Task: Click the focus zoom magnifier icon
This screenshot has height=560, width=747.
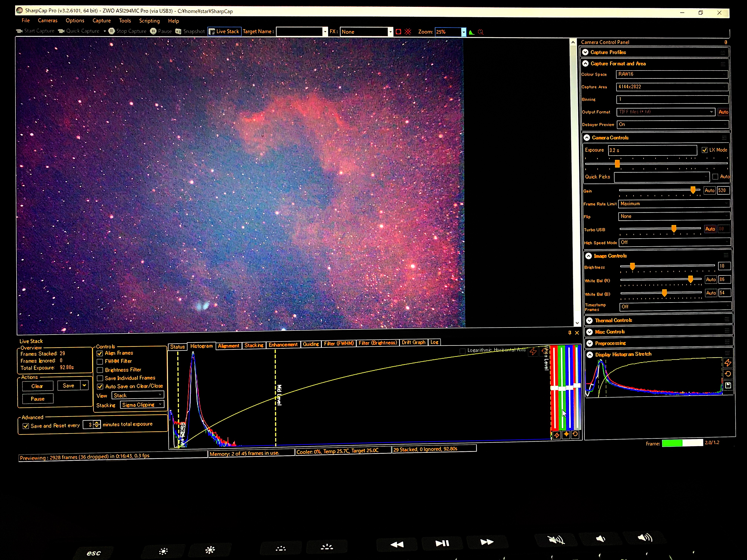Action: (481, 32)
